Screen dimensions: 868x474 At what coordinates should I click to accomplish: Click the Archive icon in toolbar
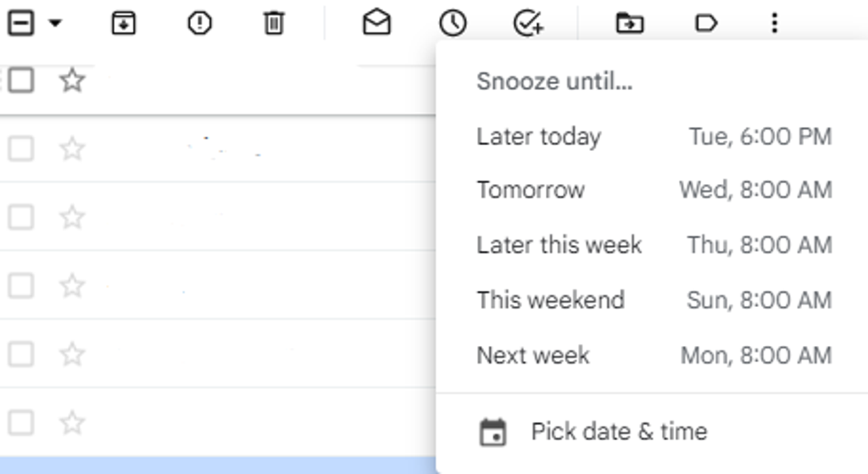[x=124, y=23]
